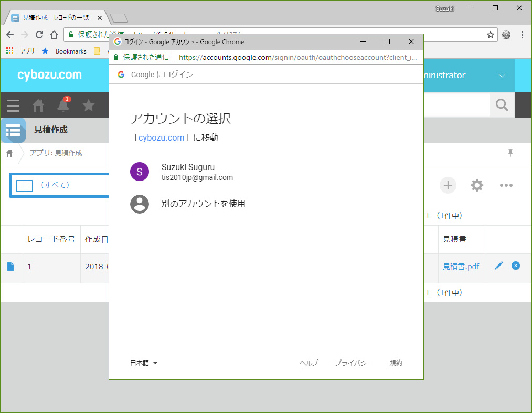Screen dimensions: 532x413
Task: Minimize the Google login popup window
Action: point(363,42)
